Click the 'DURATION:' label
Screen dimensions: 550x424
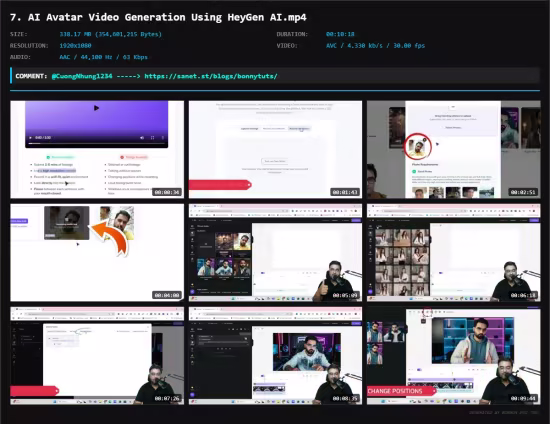coord(292,34)
